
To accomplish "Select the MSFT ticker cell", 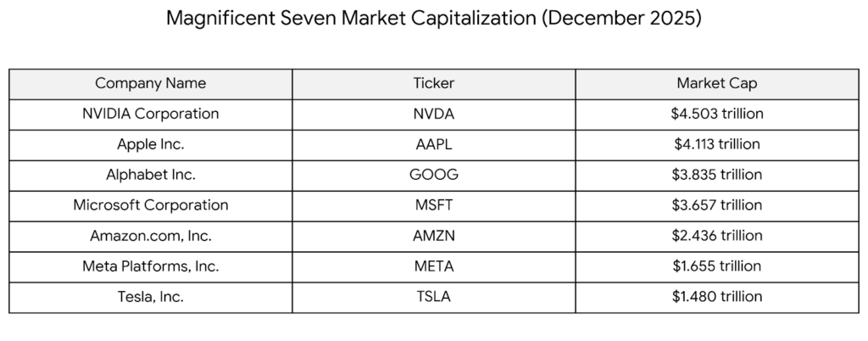I will (x=433, y=205).
